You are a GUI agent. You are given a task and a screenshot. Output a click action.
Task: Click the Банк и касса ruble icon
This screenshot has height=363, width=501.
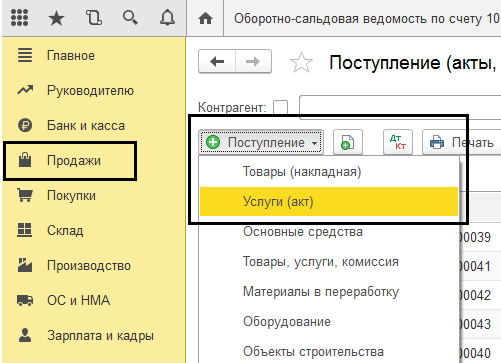(25, 126)
